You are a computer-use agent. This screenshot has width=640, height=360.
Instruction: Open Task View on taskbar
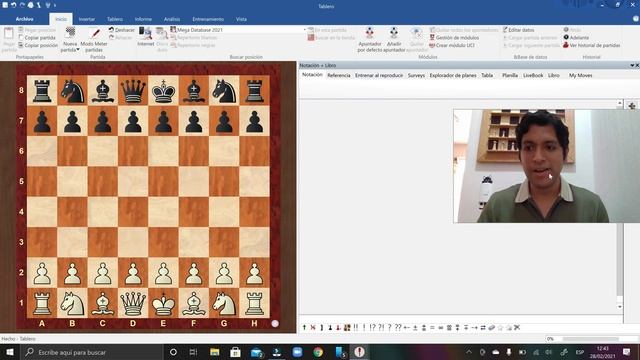193,352
